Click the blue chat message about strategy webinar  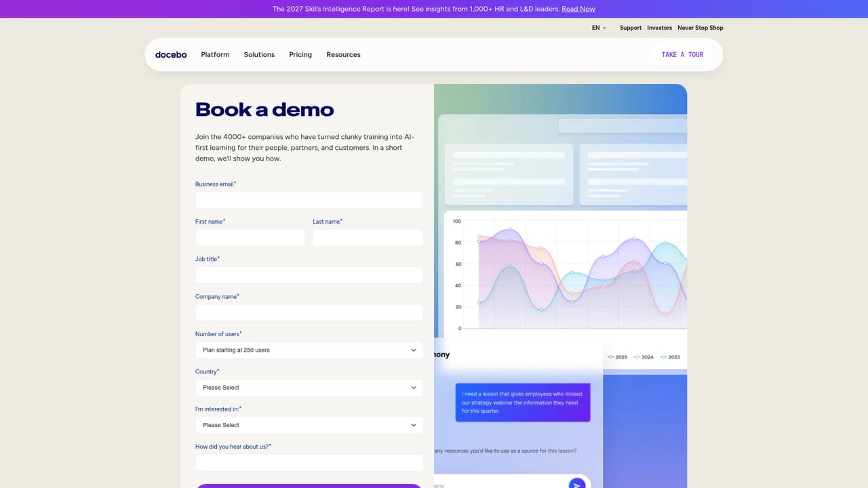click(x=522, y=402)
